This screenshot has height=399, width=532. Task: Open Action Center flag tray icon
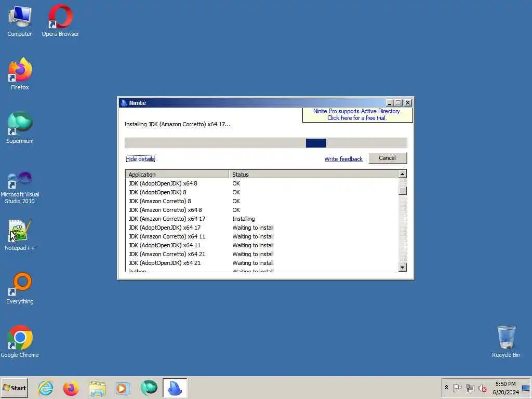click(457, 388)
